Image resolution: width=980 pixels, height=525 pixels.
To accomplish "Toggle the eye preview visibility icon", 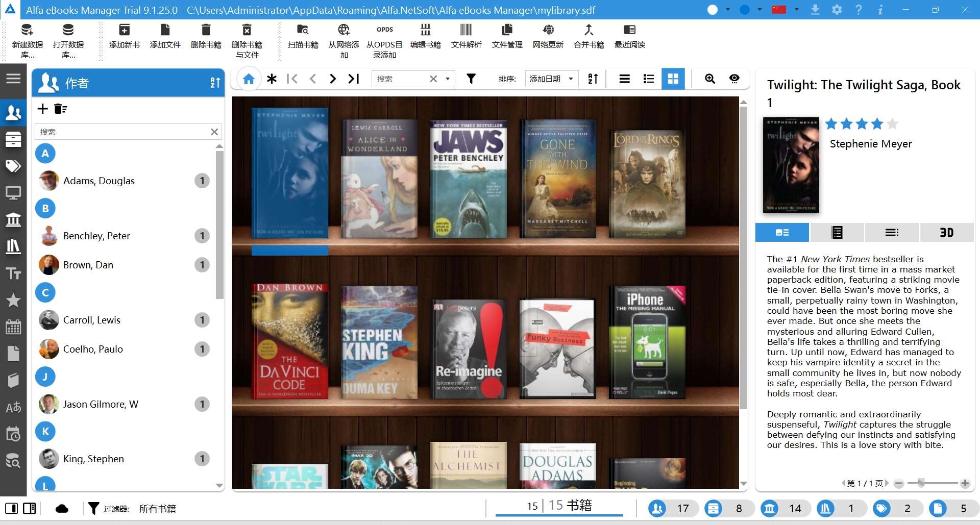I will [x=734, y=79].
